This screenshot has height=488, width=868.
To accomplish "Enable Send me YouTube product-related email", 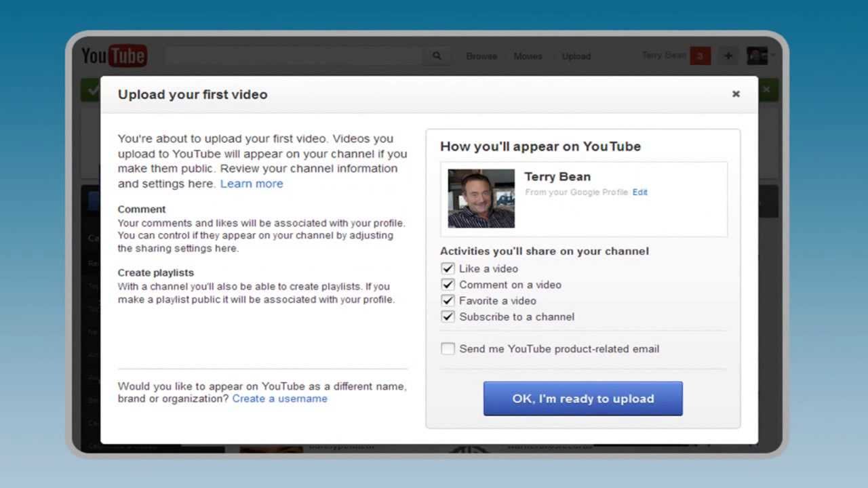I will click(x=448, y=348).
